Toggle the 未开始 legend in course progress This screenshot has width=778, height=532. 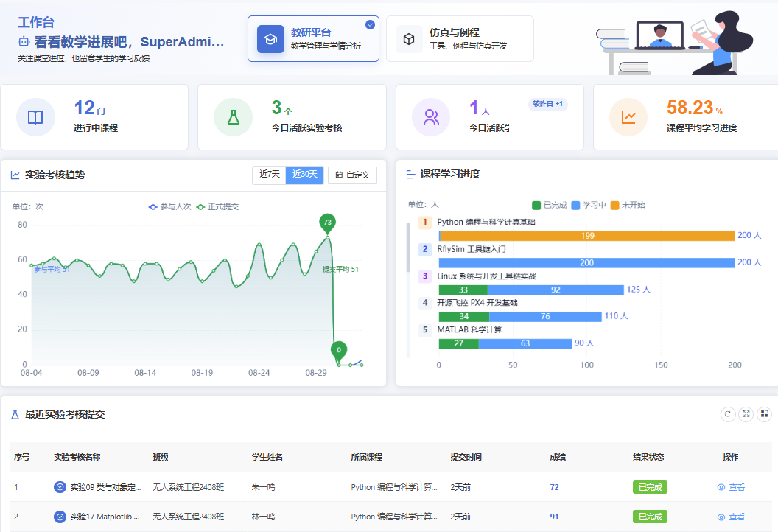[628, 205]
